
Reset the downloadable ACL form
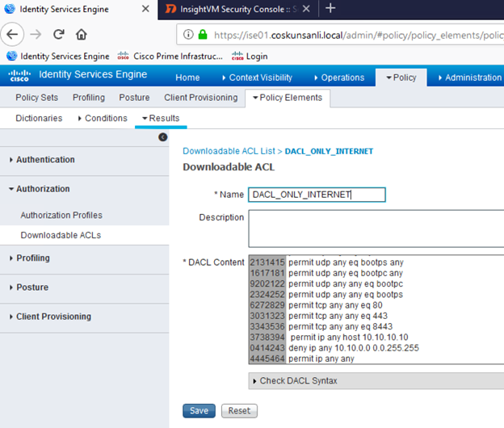[x=239, y=411]
